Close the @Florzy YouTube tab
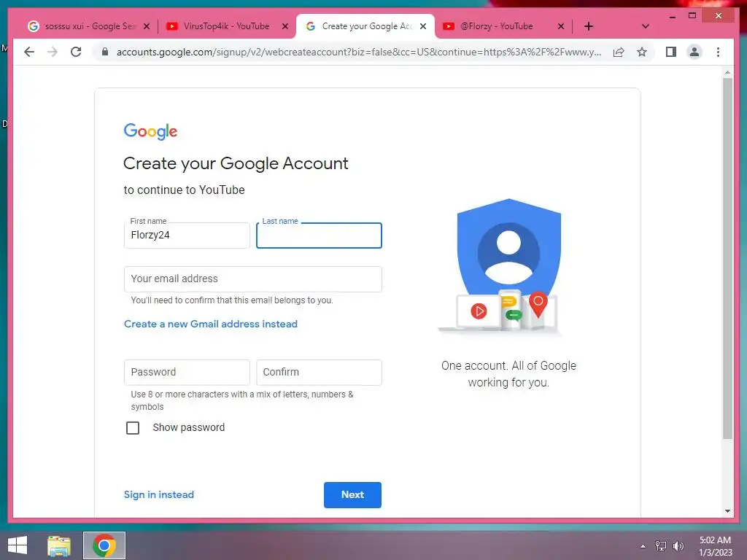 click(x=561, y=26)
